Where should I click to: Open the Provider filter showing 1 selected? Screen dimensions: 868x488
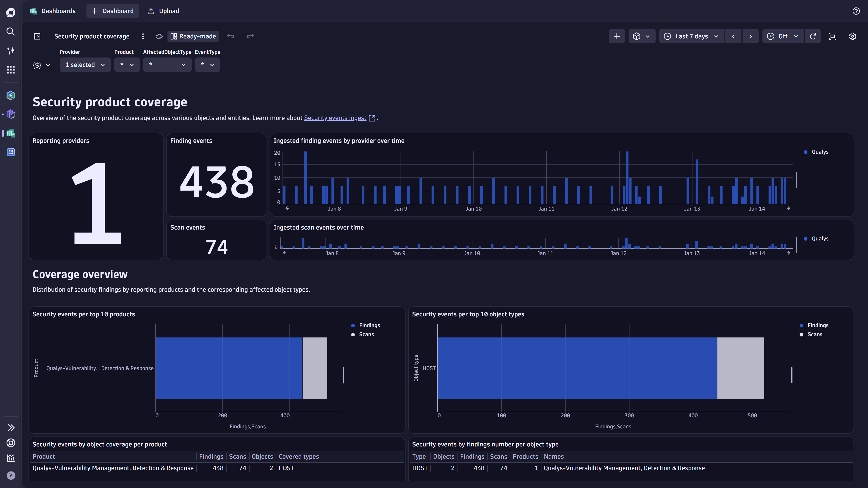(x=85, y=65)
